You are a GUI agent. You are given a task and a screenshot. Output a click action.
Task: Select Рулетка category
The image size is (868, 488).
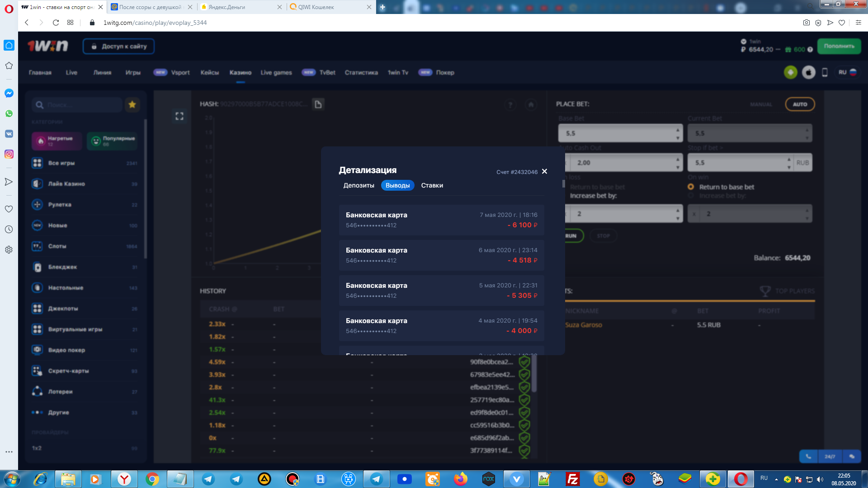(x=85, y=205)
